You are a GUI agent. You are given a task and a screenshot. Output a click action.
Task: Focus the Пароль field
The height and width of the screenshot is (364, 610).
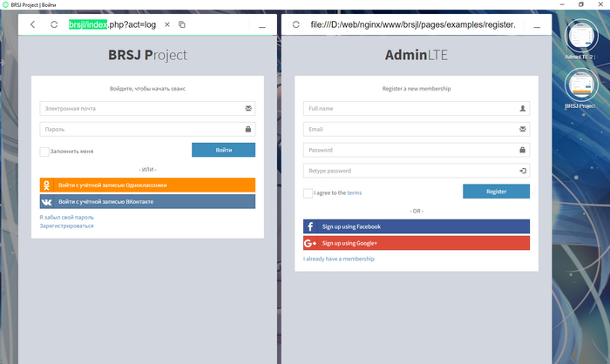[x=147, y=129]
